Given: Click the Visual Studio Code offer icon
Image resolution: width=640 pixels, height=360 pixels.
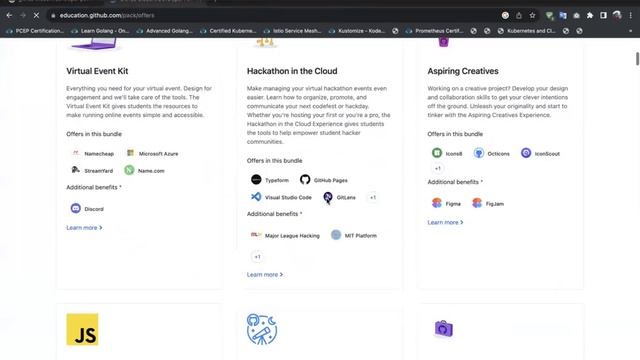Looking at the screenshot, I should click(x=256, y=197).
